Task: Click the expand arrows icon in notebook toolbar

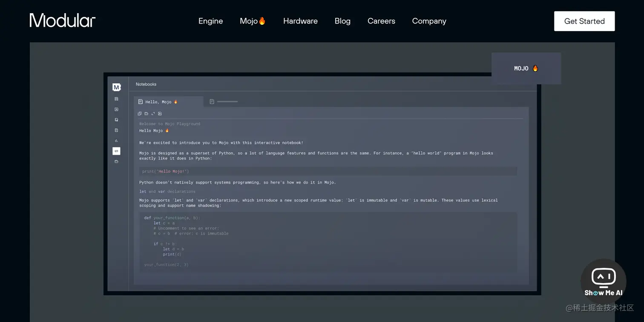Action: [153, 114]
